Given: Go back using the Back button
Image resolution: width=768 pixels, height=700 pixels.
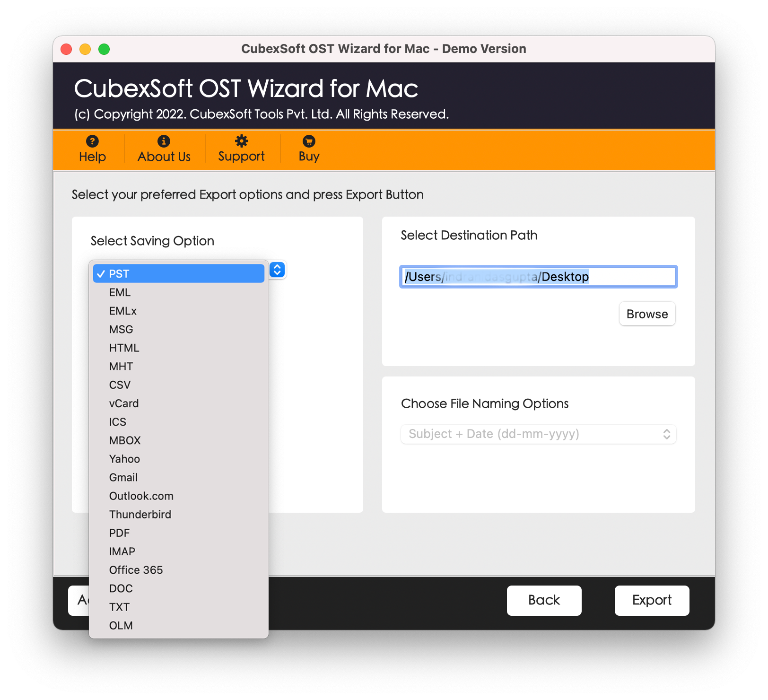Looking at the screenshot, I should click(544, 600).
